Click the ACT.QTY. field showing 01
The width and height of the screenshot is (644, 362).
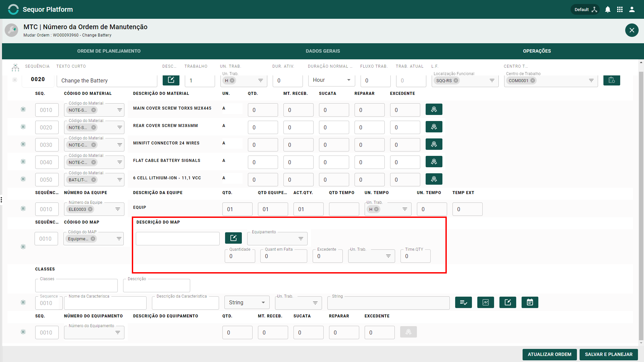pos(309,209)
